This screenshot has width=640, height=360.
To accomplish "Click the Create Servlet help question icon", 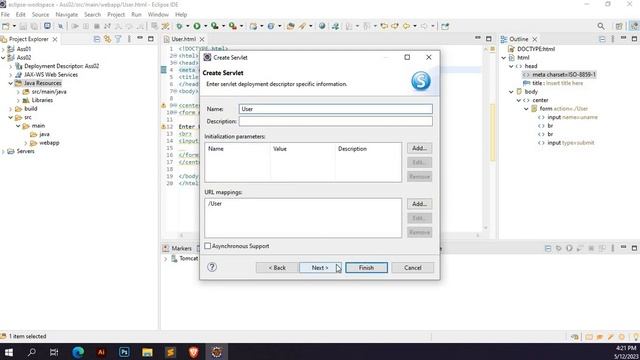I will click(212, 267).
